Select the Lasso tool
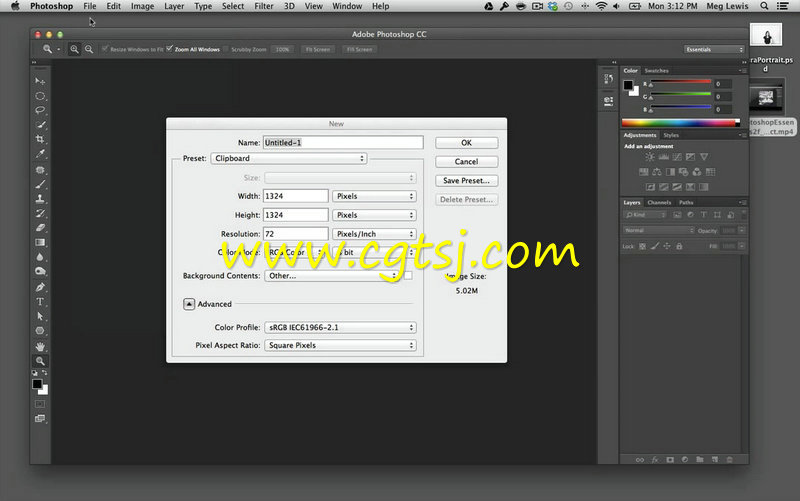The width and height of the screenshot is (800, 501). [40, 110]
